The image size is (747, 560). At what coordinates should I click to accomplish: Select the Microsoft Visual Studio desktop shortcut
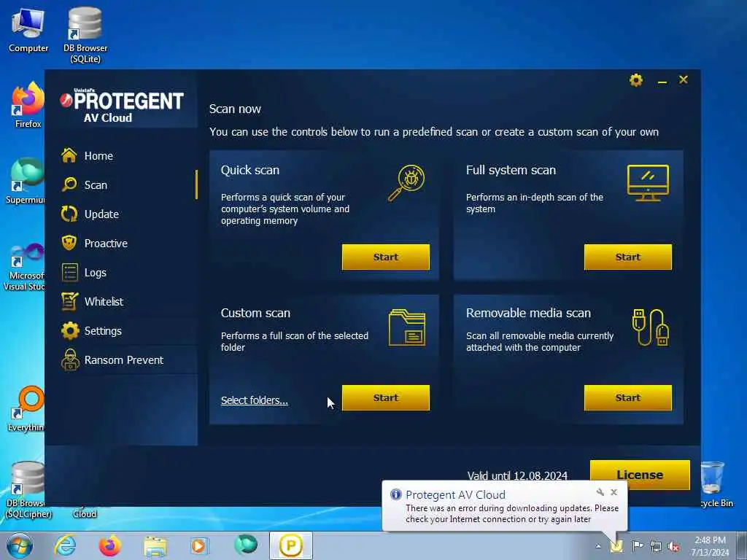pyautogui.click(x=24, y=267)
